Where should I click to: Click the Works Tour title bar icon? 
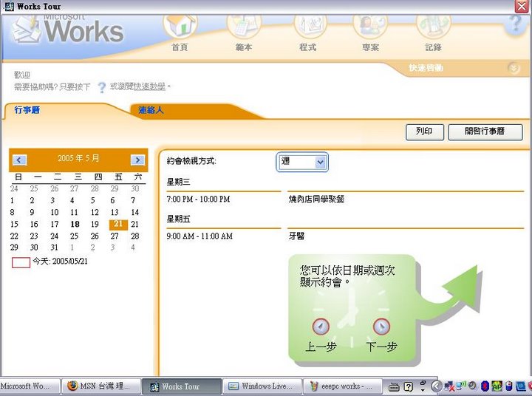pos(9,6)
